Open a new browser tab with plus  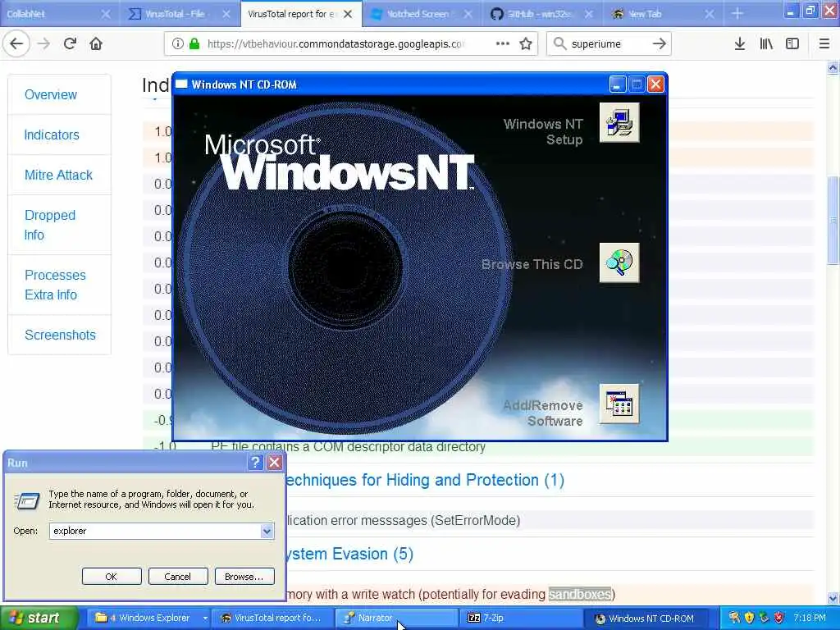coord(737,13)
